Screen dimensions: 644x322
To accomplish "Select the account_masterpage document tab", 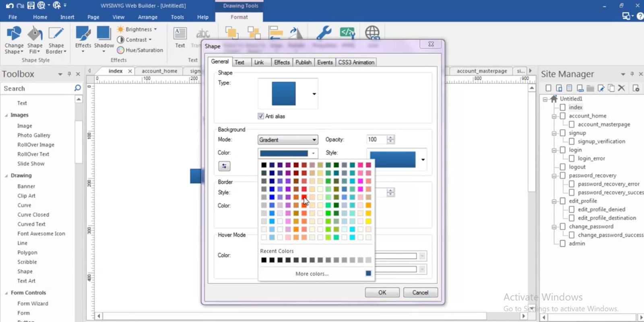I will click(482, 71).
